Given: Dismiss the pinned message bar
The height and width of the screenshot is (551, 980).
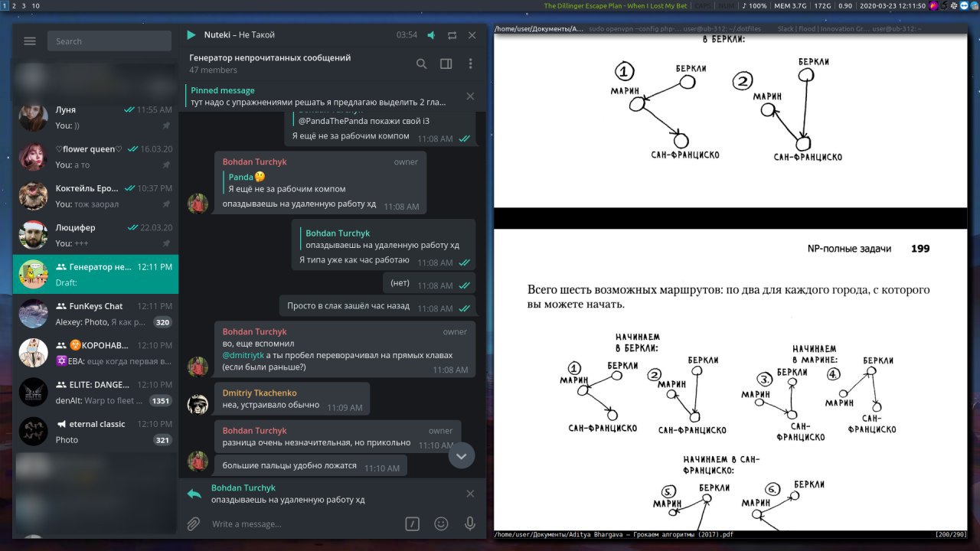Looking at the screenshot, I should pos(470,96).
